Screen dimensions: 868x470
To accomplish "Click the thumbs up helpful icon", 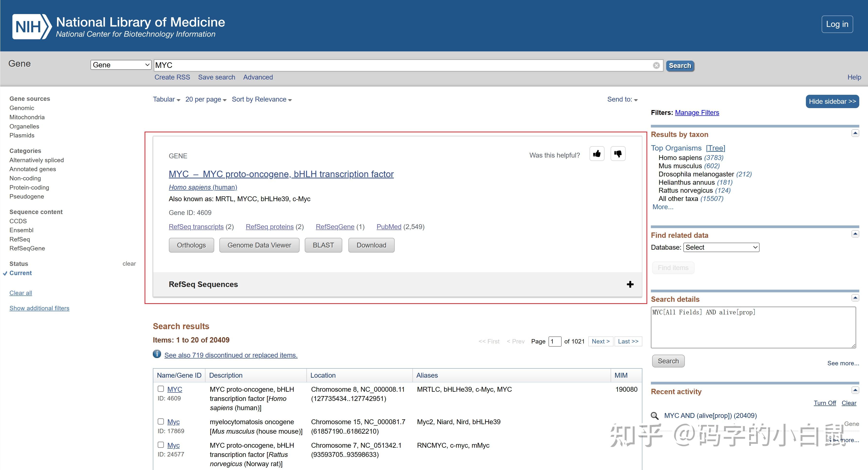I will pos(597,154).
